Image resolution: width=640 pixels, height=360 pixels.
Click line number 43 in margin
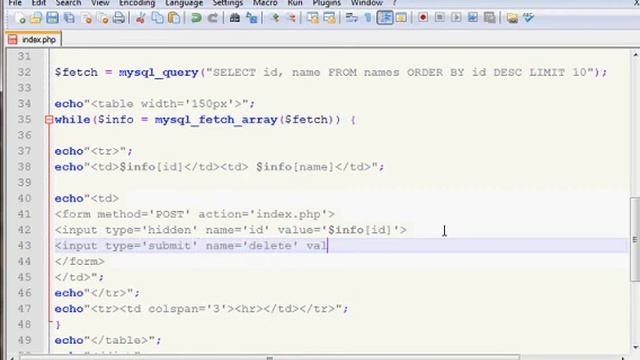tap(24, 246)
